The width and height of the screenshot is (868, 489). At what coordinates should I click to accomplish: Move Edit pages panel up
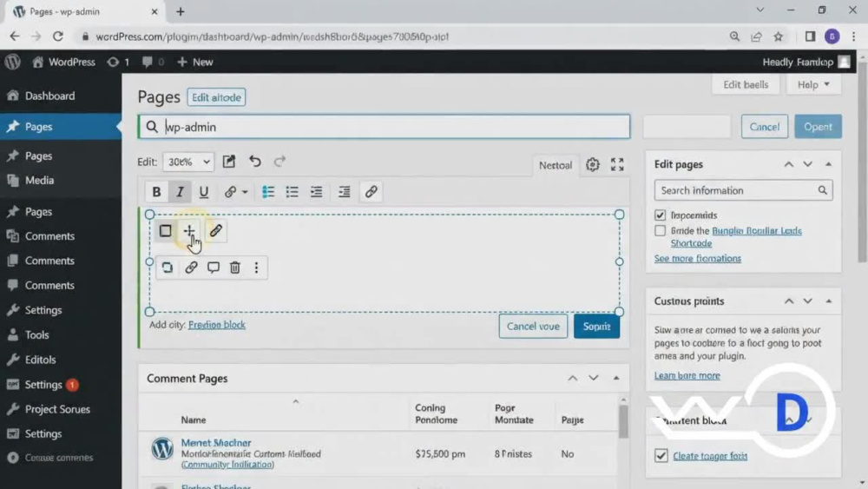(x=789, y=164)
